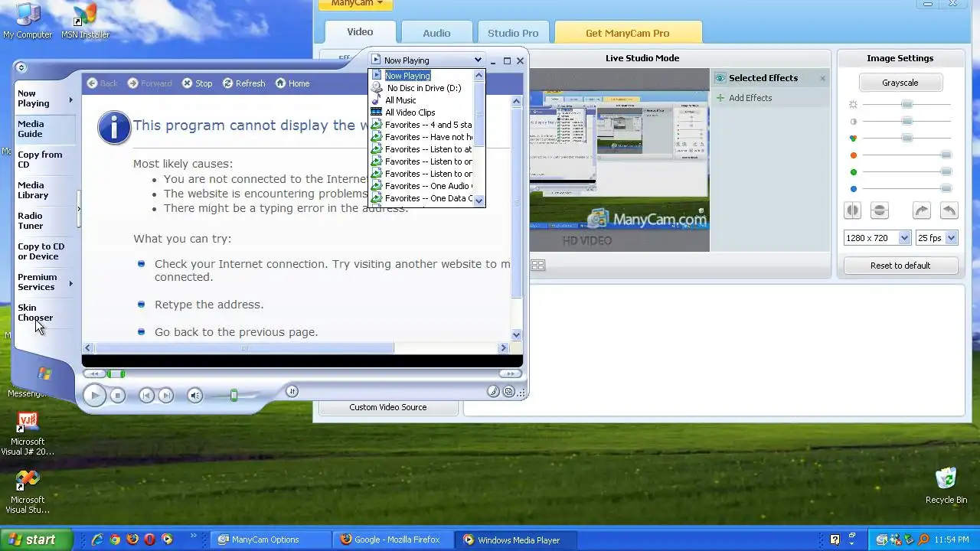Adjust ManyCam saturation slider
Screen dimensions: 980x551
pyautogui.click(x=906, y=138)
